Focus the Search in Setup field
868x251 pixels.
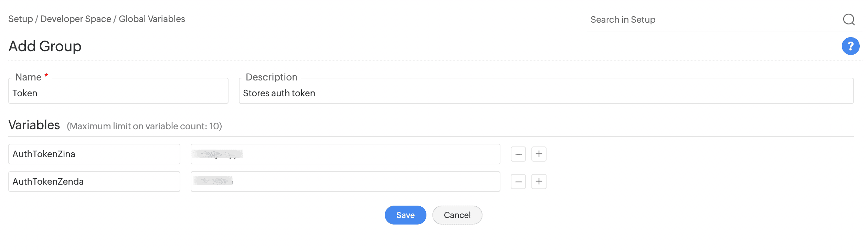click(712, 20)
